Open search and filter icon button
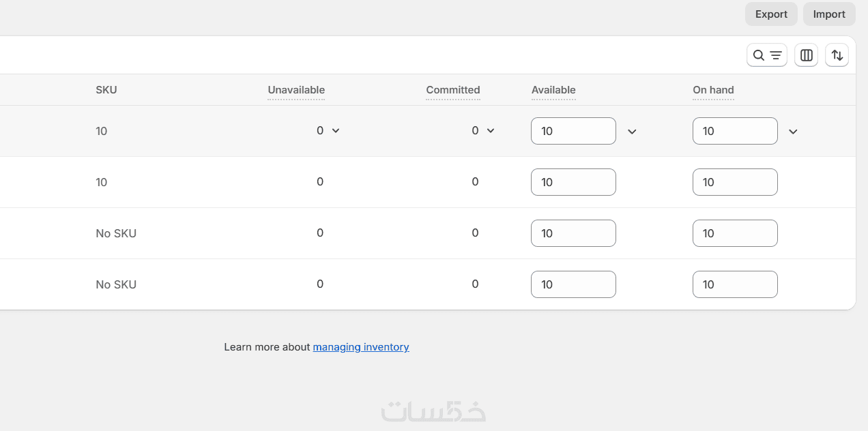The width and height of the screenshot is (868, 431). [767, 55]
